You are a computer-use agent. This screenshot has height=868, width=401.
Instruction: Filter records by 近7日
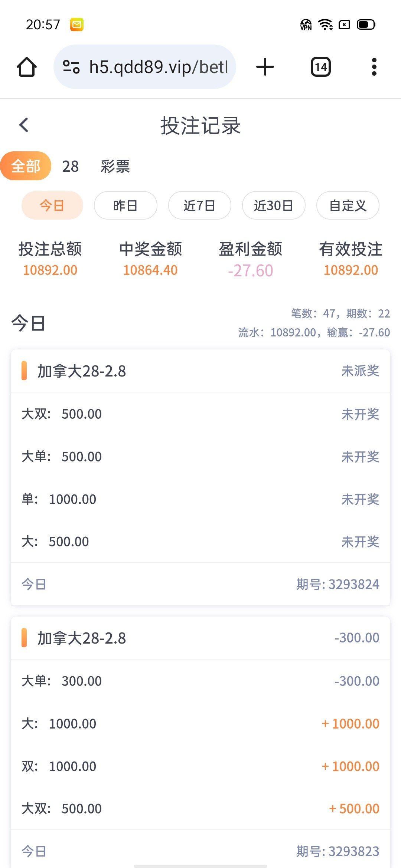click(x=199, y=205)
